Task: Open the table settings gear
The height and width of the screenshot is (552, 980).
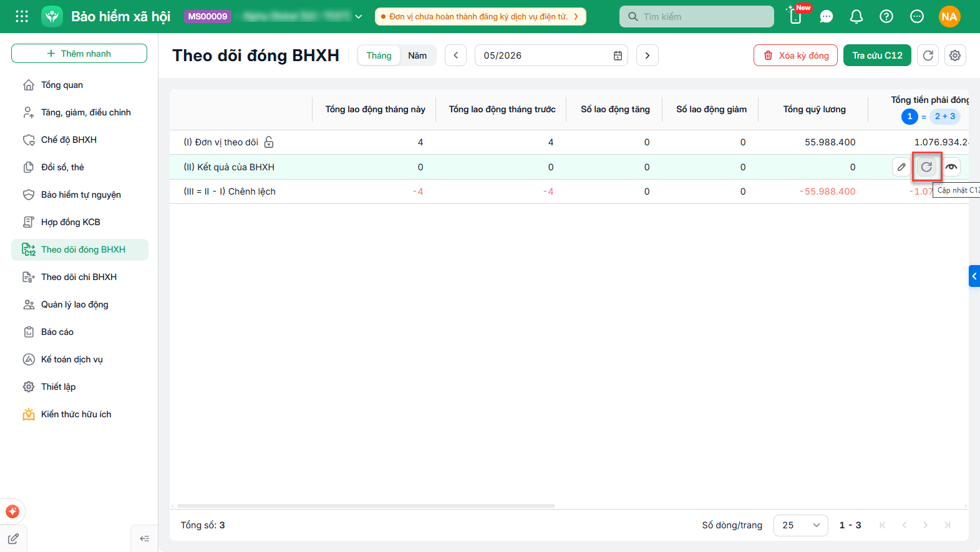Action: 955,56
